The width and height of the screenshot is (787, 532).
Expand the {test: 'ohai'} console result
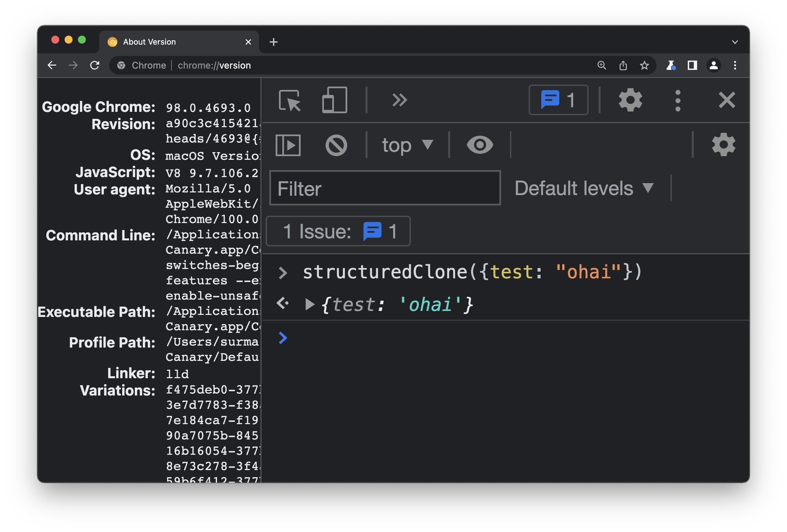(x=310, y=304)
